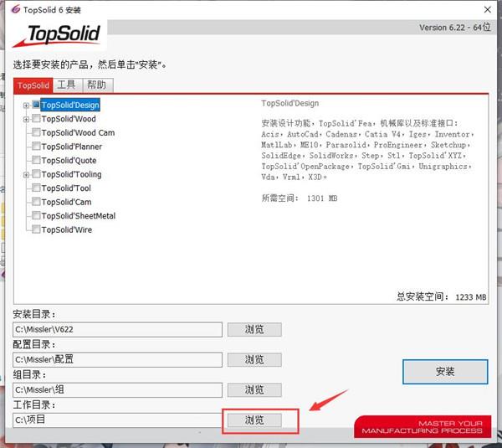The height and width of the screenshot is (448, 502).
Task: Select the TopSolid'Wood label
Action: point(69,119)
